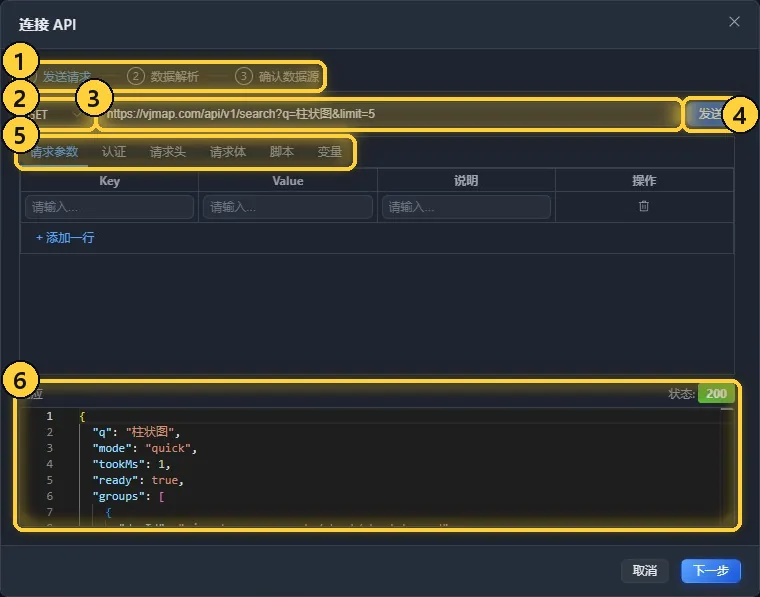The image size is (760, 597).
Task: Click the request URL input field
Action: click(x=390, y=114)
